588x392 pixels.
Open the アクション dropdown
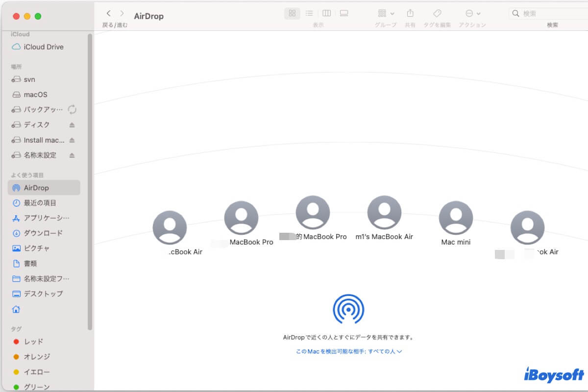(x=469, y=13)
